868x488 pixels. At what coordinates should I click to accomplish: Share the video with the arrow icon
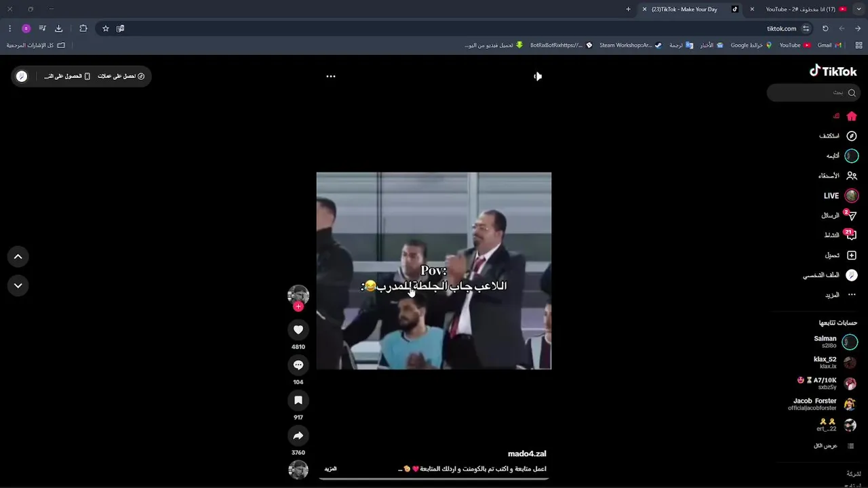click(x=298, y=435)
